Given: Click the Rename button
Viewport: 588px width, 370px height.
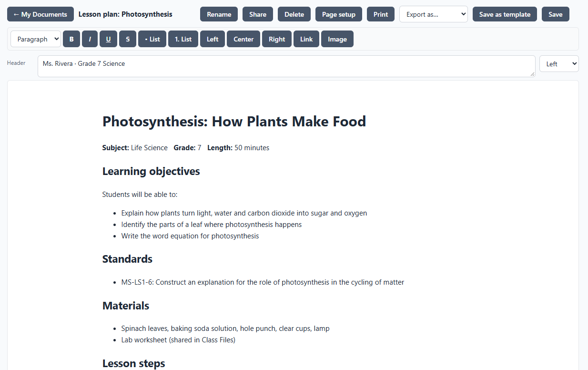Looking at the screenshot, I should click(x=219, y=14).
